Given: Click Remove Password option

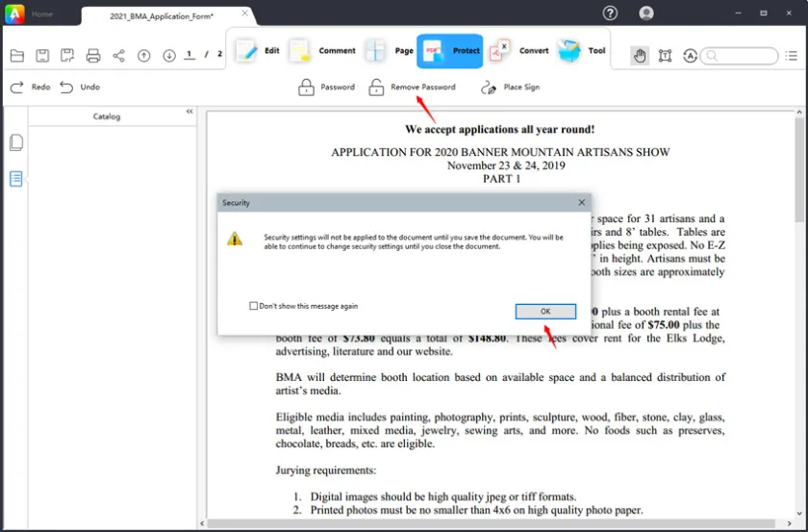Looking at the screenshot, I should point(413,88).
